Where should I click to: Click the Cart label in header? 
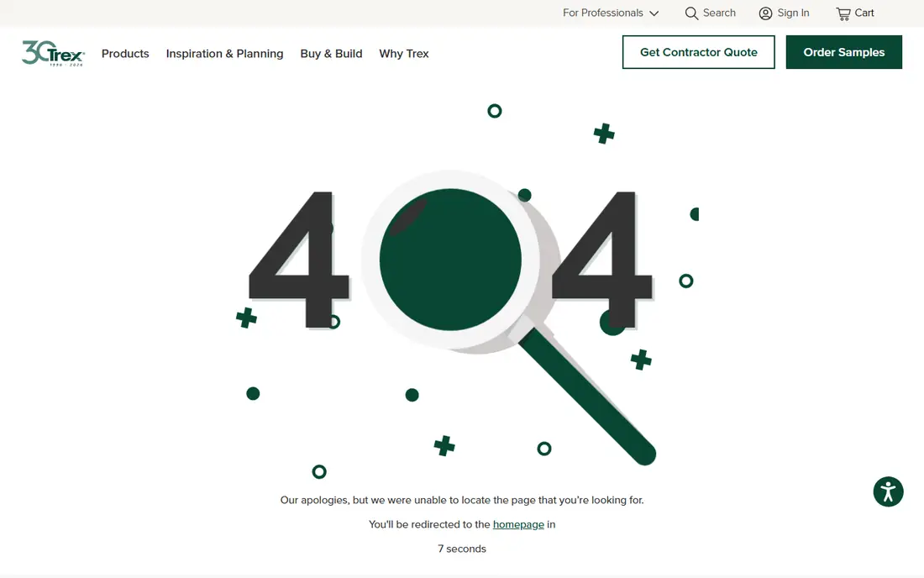864,13
